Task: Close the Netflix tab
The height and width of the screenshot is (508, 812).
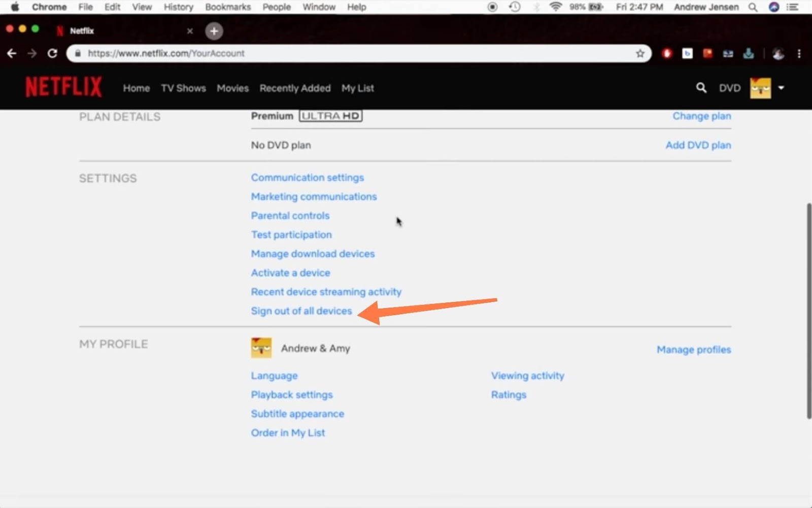Action: [190, 31]
